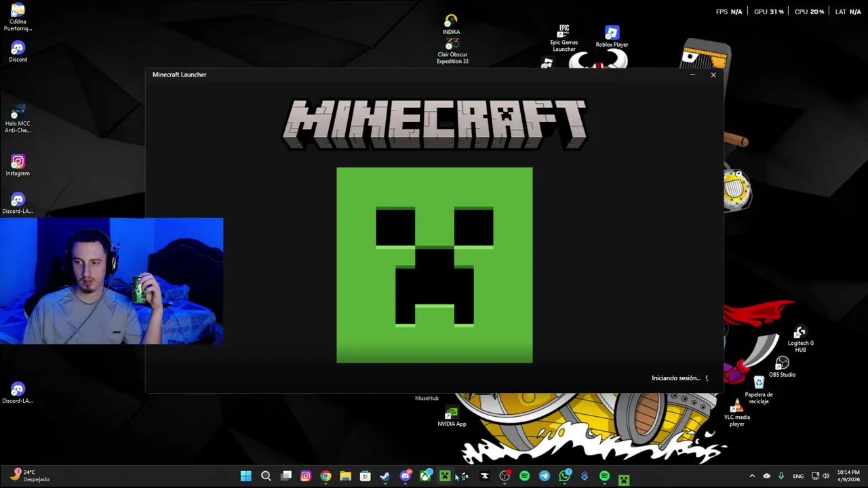Open clock showing 10:14 PM calendar
The image size is (868, 488).
point(848,476)
